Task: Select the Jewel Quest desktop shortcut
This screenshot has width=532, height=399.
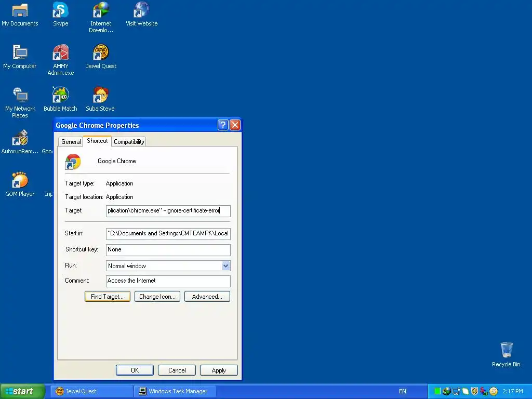Action: pyautogui.click(x=101, y=57)
